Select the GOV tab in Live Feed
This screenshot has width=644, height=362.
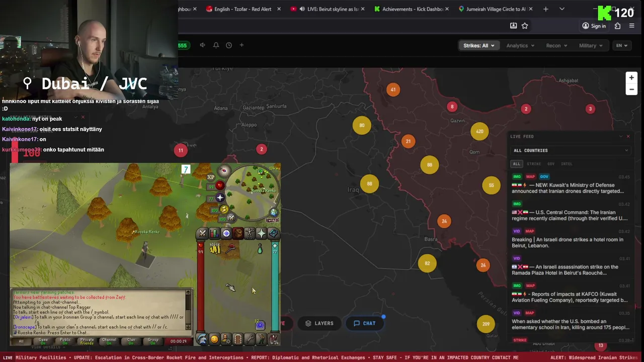coord(551,164)
